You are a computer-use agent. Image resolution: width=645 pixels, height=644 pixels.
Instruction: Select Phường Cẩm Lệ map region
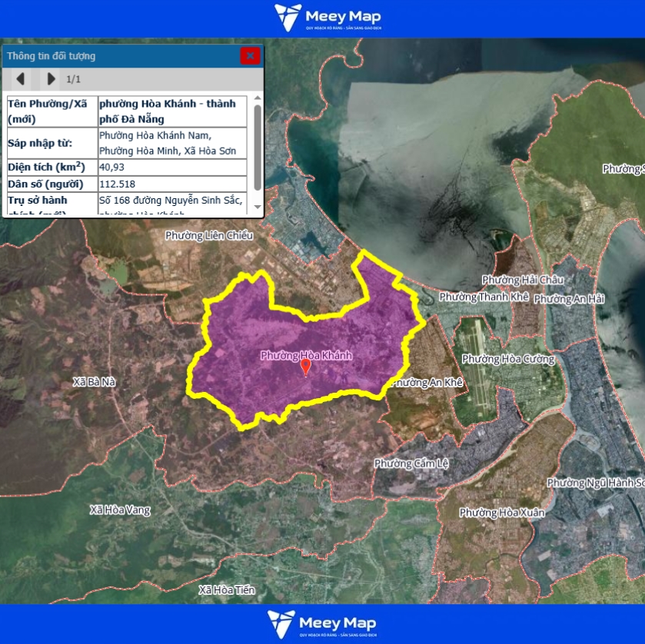click(x=411, y=463)
